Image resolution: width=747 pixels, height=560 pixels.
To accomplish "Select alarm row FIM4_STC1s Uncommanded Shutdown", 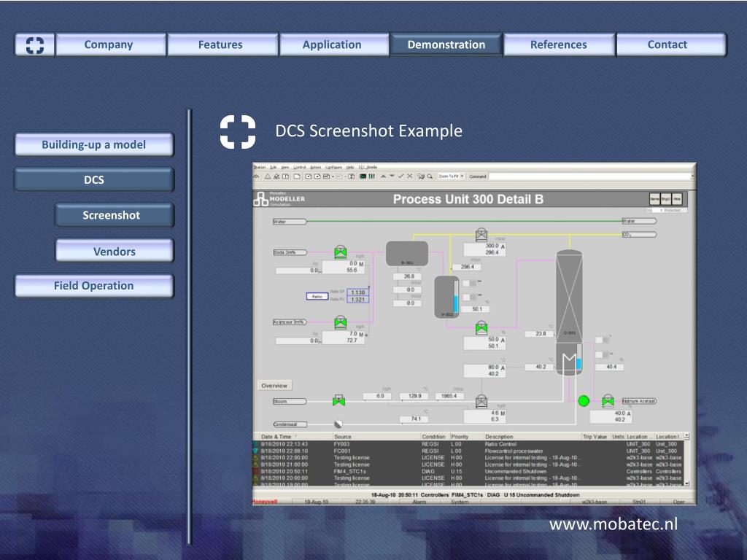I will click(468, 472).
